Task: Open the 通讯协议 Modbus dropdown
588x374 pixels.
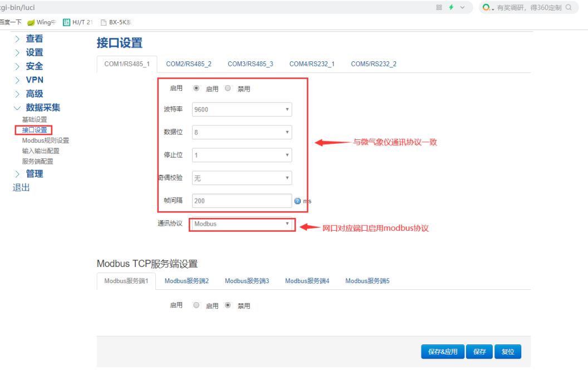Action: coord(242,224)
